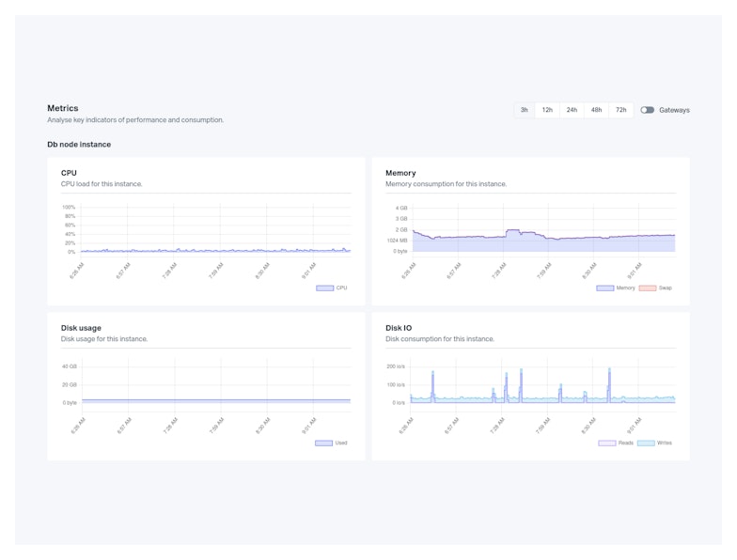Click inside the CPU load chart
737x560 pixels.
pyautogui.click(x=214, y=230)
